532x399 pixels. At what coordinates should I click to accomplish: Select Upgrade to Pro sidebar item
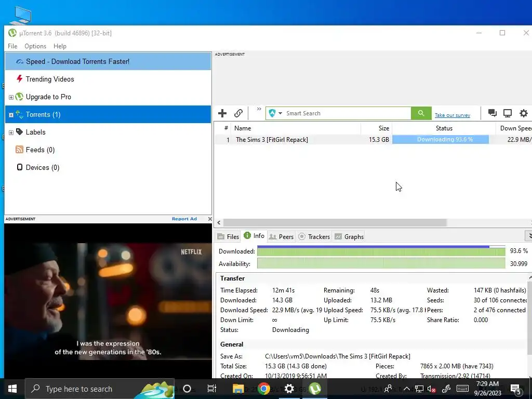108,97
